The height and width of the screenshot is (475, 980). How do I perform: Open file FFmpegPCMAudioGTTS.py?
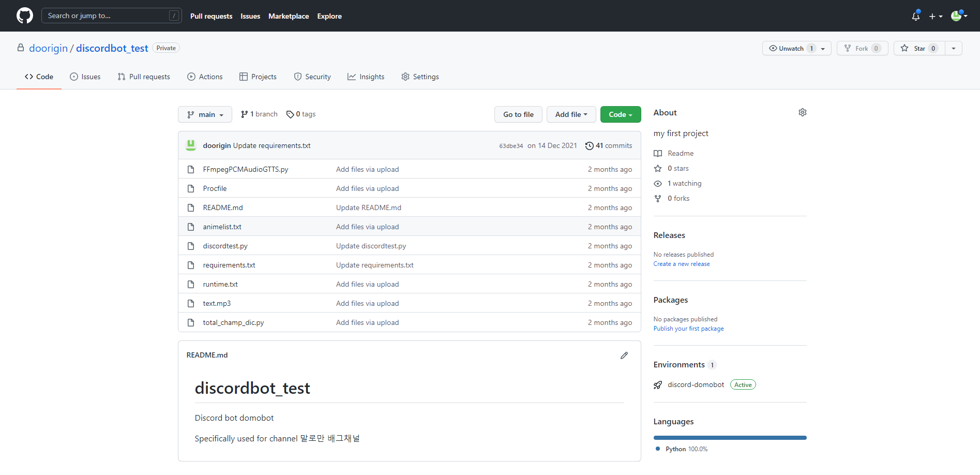point(246,169)
